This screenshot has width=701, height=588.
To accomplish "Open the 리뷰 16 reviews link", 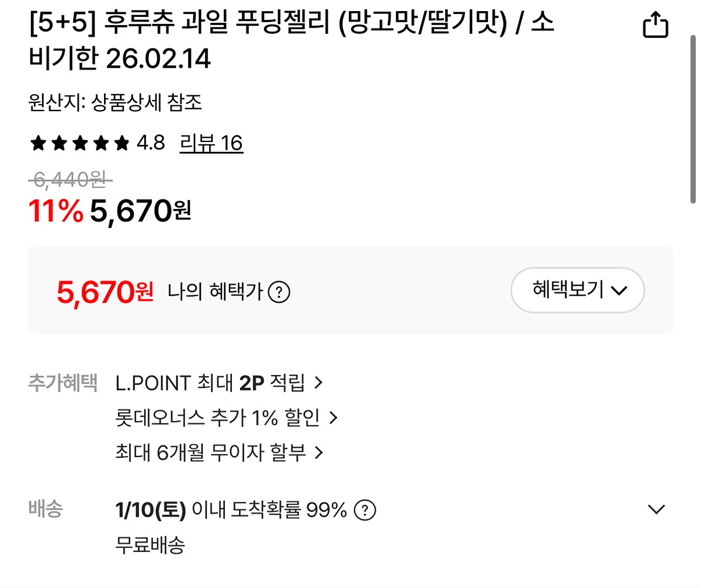I will click(x=211, y=143).
